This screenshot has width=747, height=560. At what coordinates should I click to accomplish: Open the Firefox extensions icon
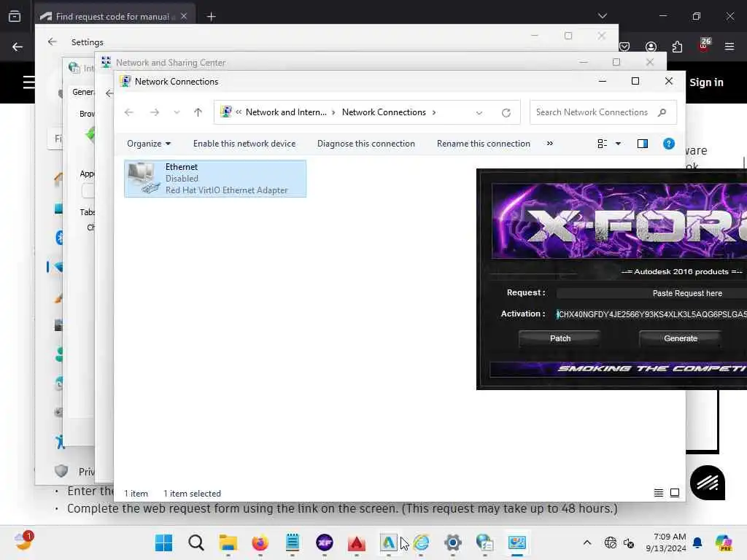click(677, 47)
